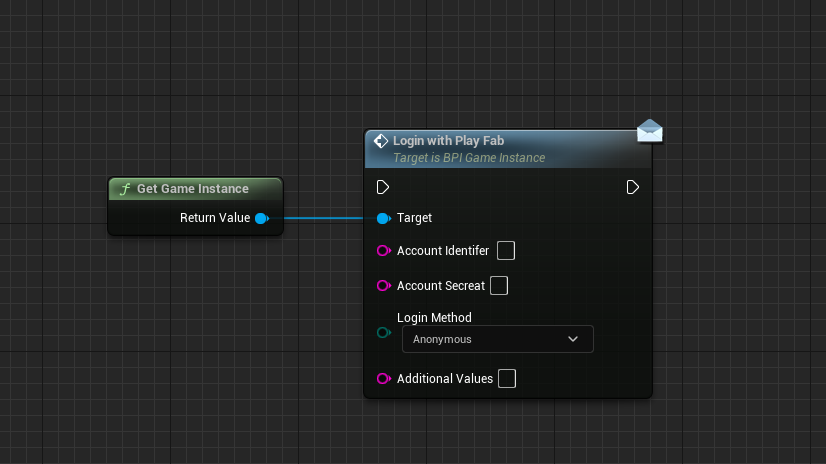
Task: Click the Login Method enum pin
Action: [384, 332]
